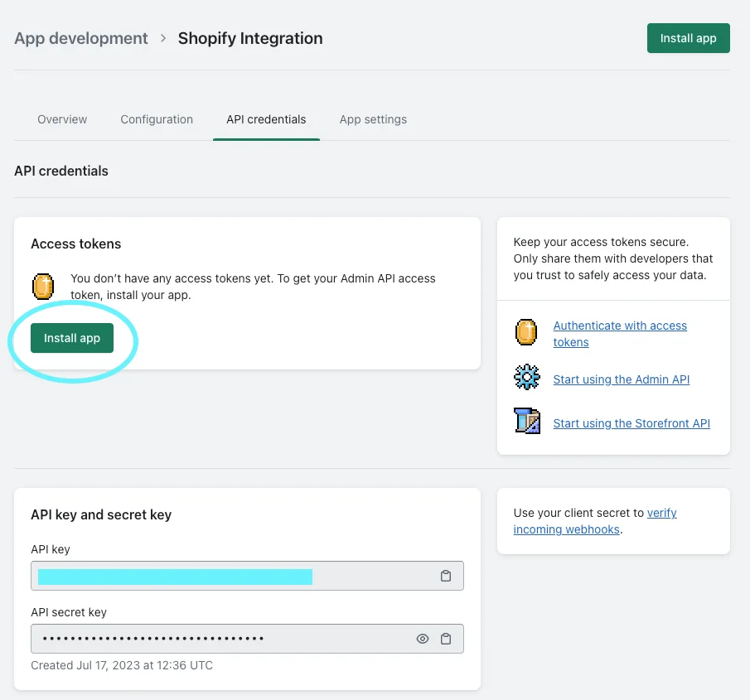Reveal the API secret key with eye icon
750x700 pixels.
pos(423,639)
